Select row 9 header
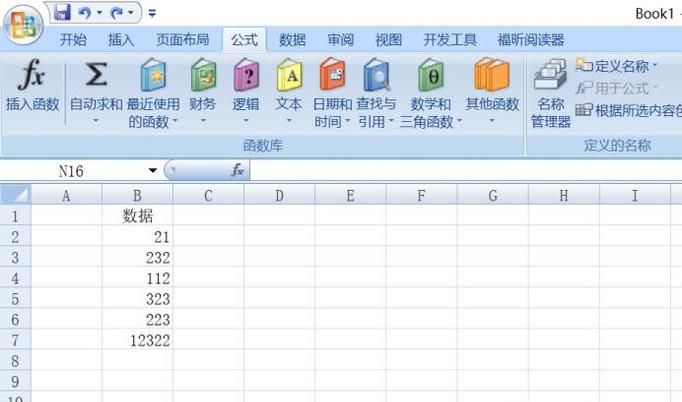 click(x=15, y=382)
